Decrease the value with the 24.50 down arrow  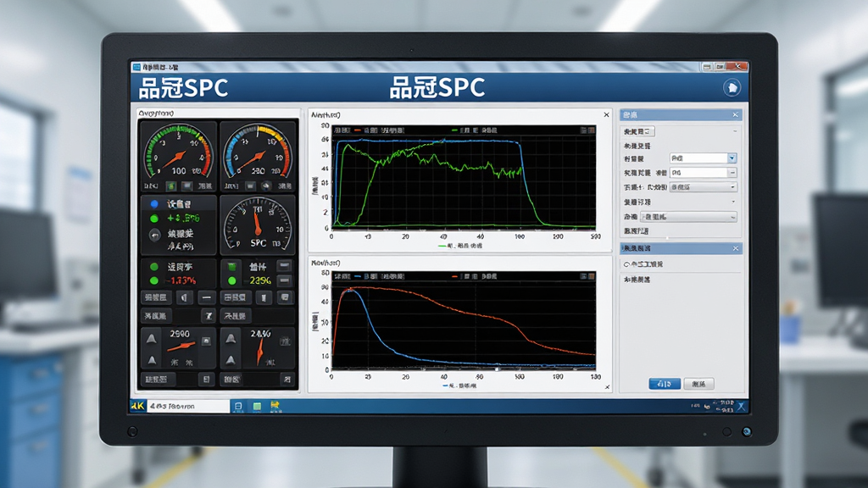(x=231, y=361)
